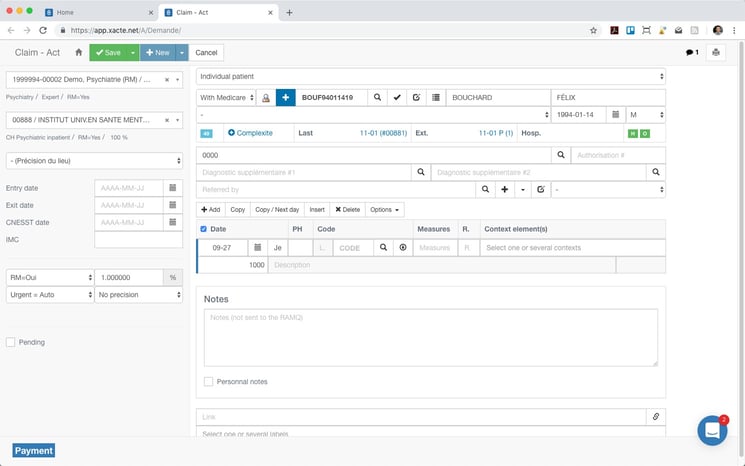Open the No precision dropdown

(139, 295)
